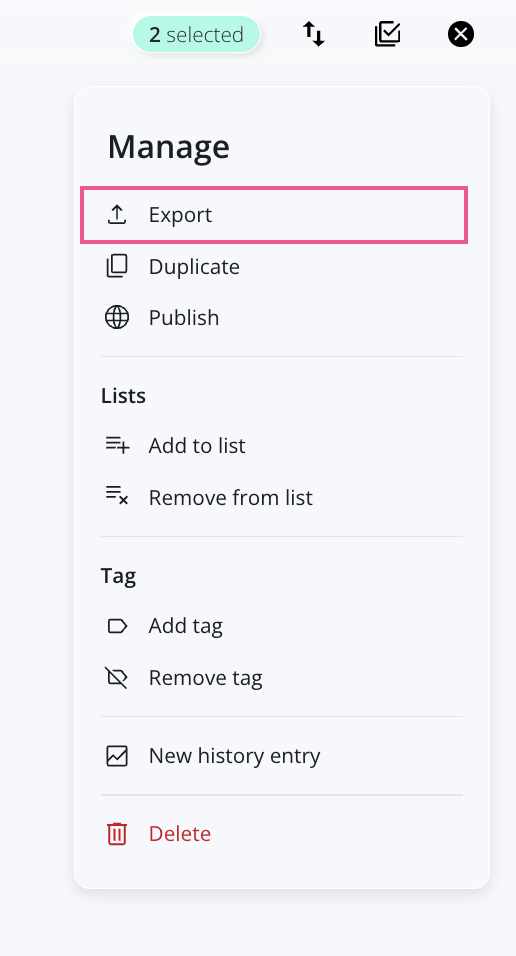Click the select-all checkmark icon
Viewport: 516px width, 956px height.
click(x=387, y=34)
